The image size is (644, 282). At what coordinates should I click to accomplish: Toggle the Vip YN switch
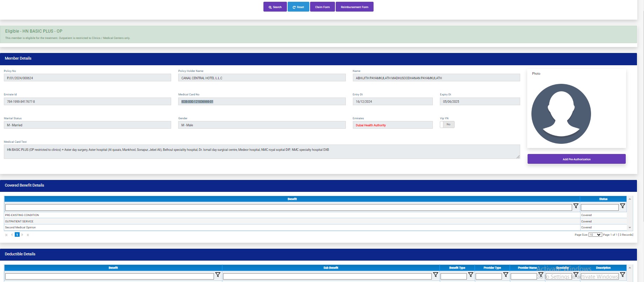click(x=447, y=125)
